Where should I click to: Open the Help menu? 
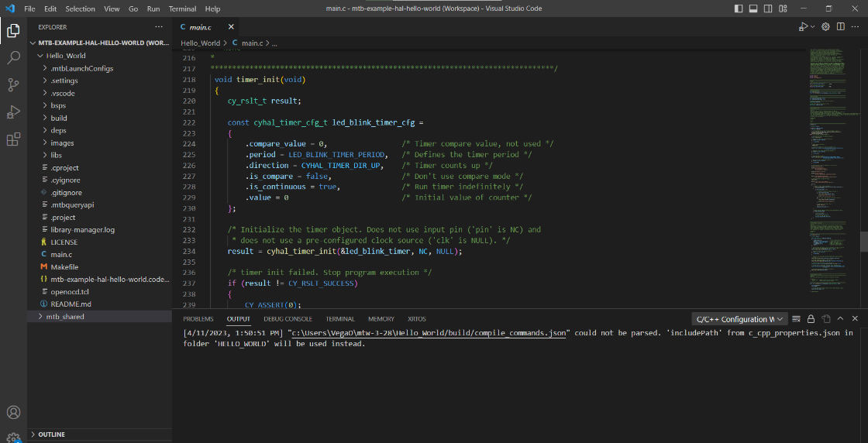212,9
